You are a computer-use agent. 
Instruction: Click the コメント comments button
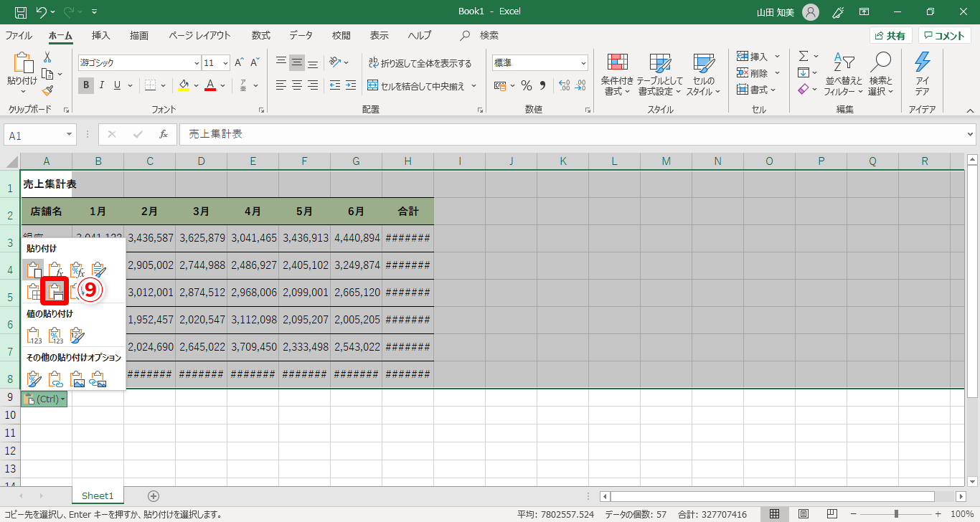pyautogui.click(x=944, y=36)
